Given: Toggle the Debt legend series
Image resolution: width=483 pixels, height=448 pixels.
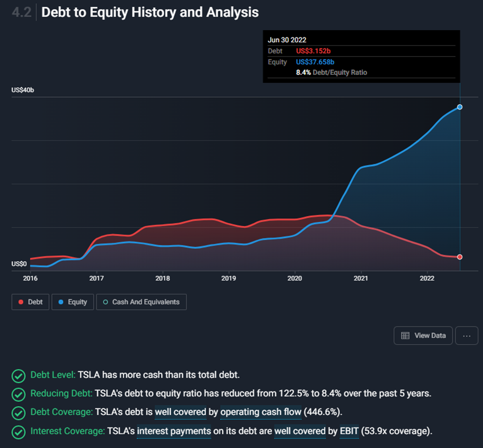Looking at the screenshot, I should 30,302.
